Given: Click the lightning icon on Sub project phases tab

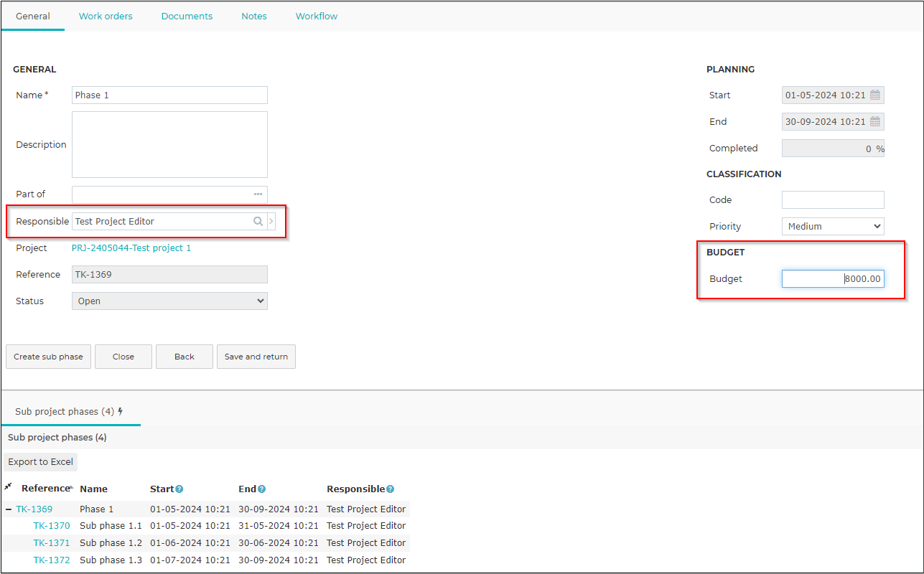Looking at the screenshot, I should 121,411.
